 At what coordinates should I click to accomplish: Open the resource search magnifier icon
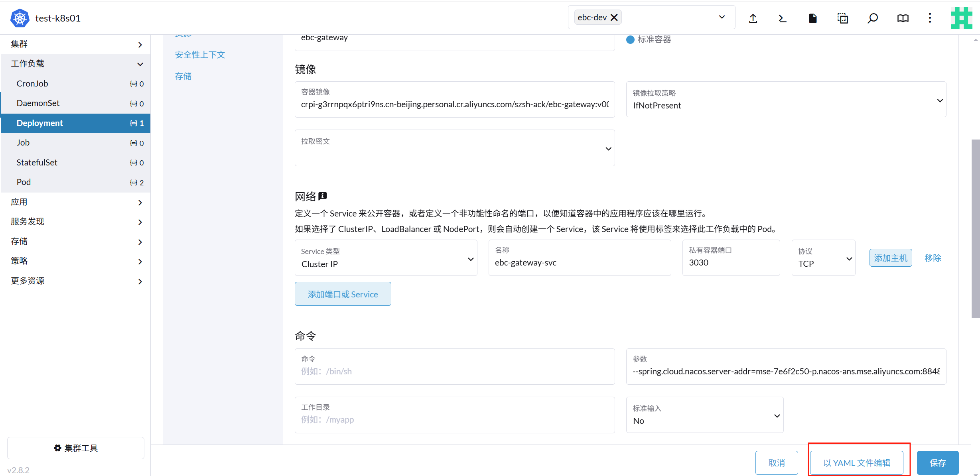872,18
